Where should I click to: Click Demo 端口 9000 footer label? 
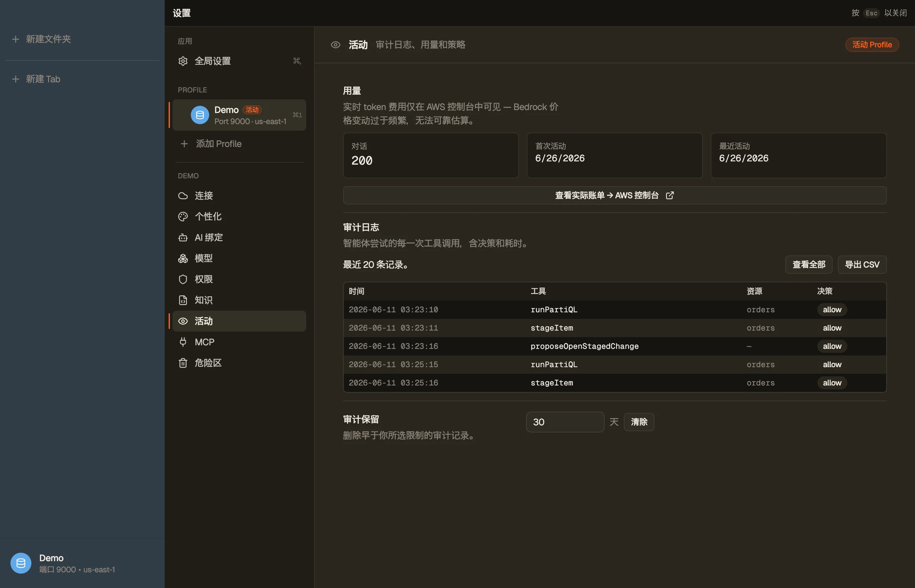point(77,563)
